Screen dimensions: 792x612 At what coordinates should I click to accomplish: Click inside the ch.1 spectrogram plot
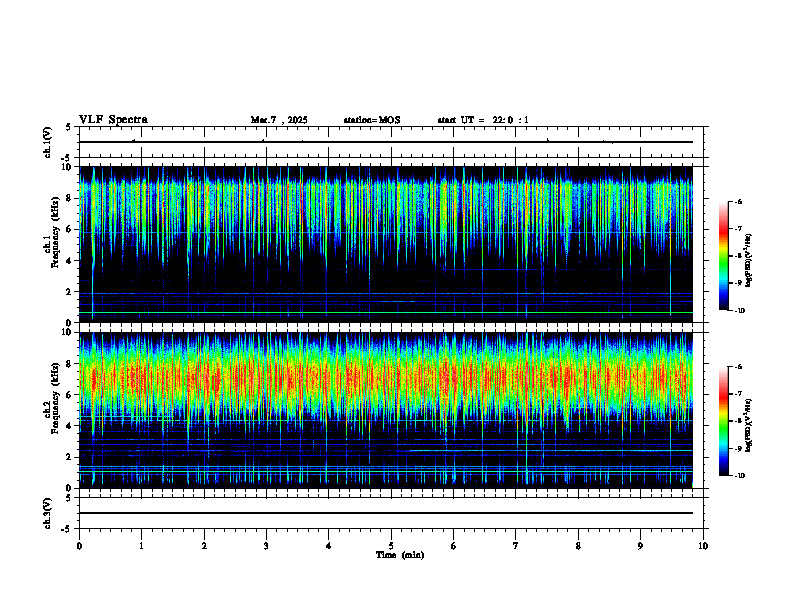386,244
